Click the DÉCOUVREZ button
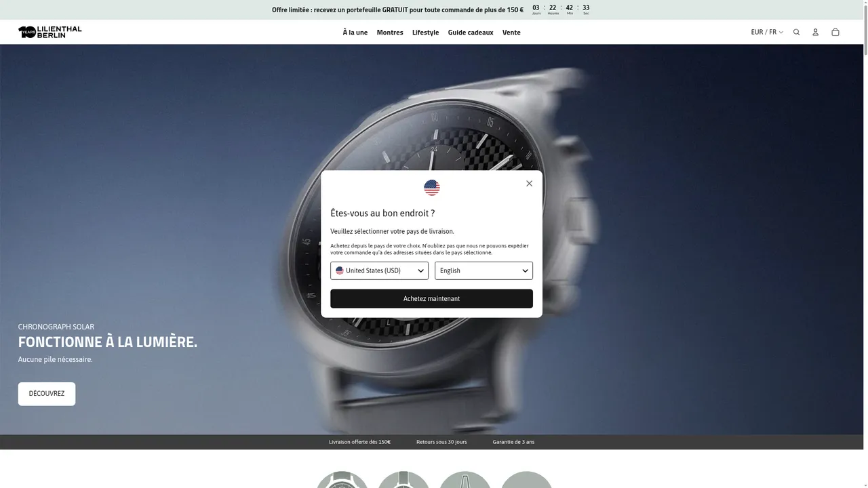 pos(47,394)
